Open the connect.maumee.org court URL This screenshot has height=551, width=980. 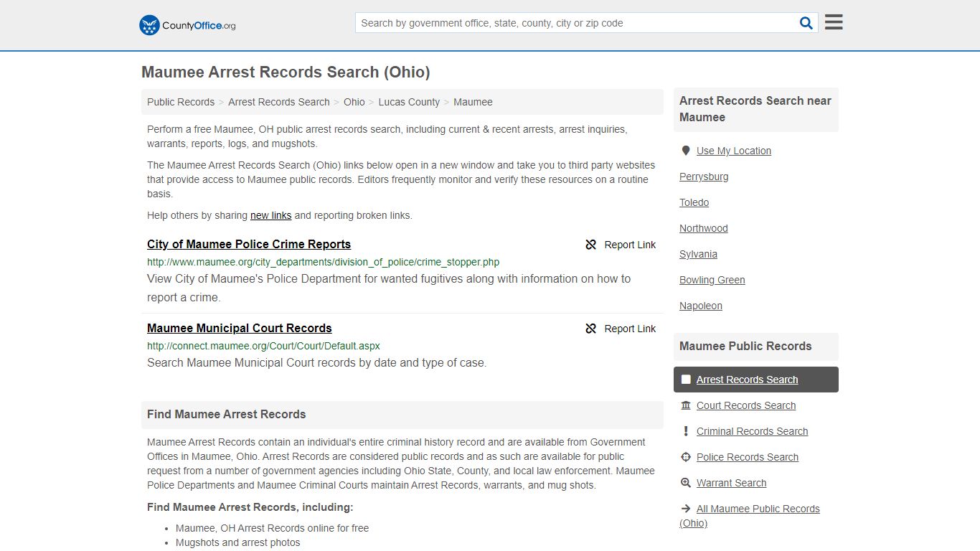(263, 346)
